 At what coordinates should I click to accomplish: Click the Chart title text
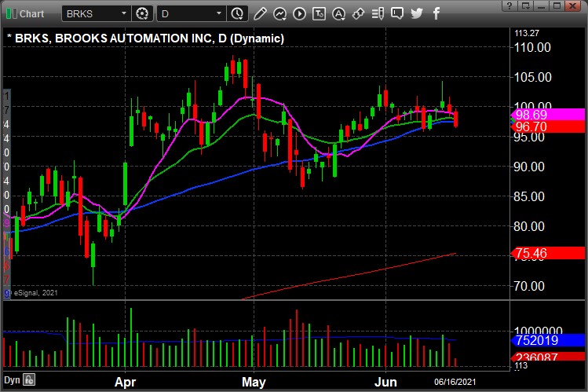point(31,14)
